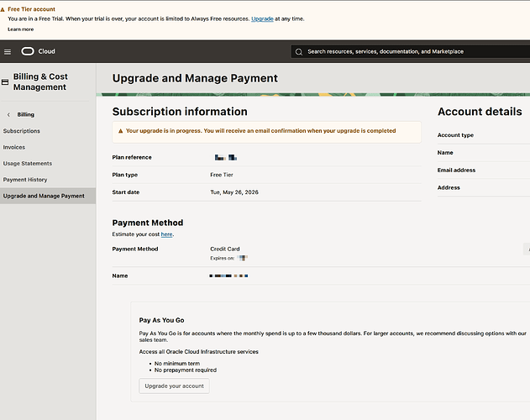Open Invoices in the sidebar

pyautogui.click(x=14, y=147)
